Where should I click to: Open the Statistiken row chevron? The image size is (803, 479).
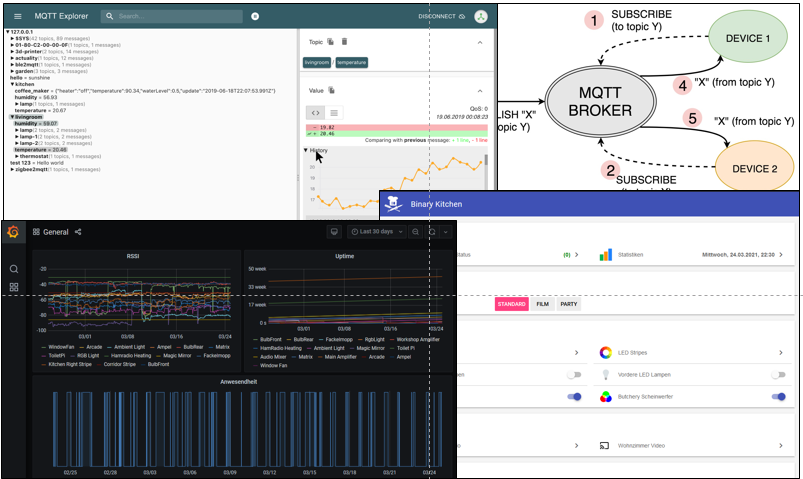pyautogui.click(x=780, y=255)
